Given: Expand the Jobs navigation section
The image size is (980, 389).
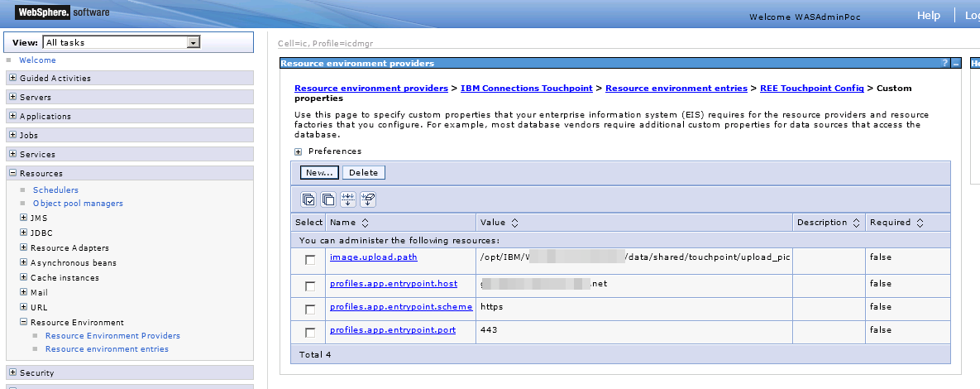Looking at the screenshot, I should pos(12,135).
